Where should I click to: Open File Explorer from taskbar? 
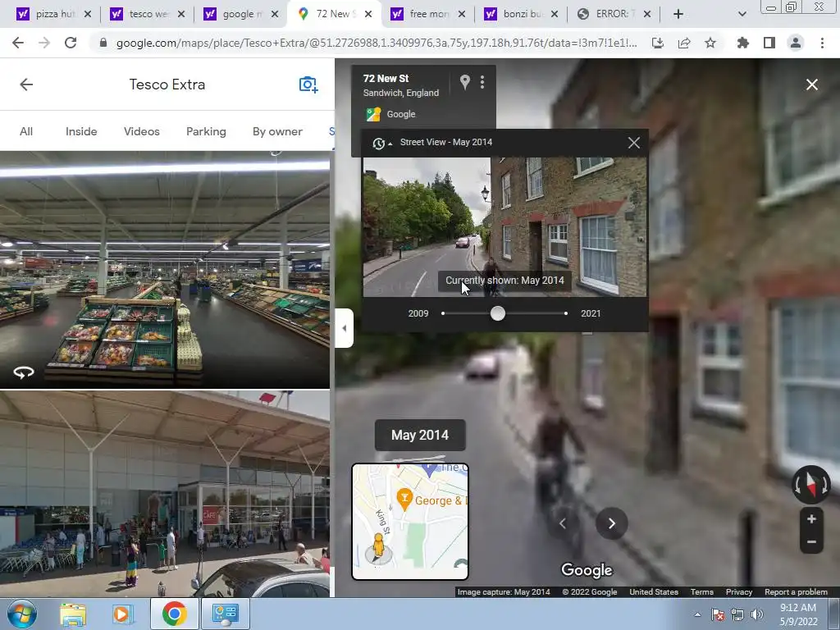point(73,614)
